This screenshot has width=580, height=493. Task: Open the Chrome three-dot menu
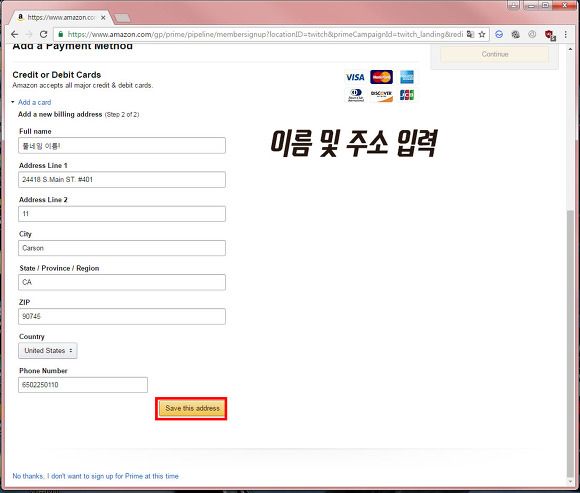(x=566, y=34)
